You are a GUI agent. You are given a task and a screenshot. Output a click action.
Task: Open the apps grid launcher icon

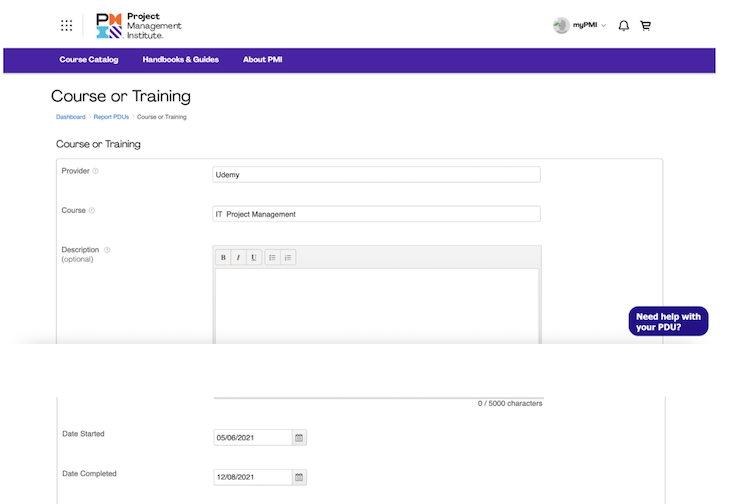66,26
